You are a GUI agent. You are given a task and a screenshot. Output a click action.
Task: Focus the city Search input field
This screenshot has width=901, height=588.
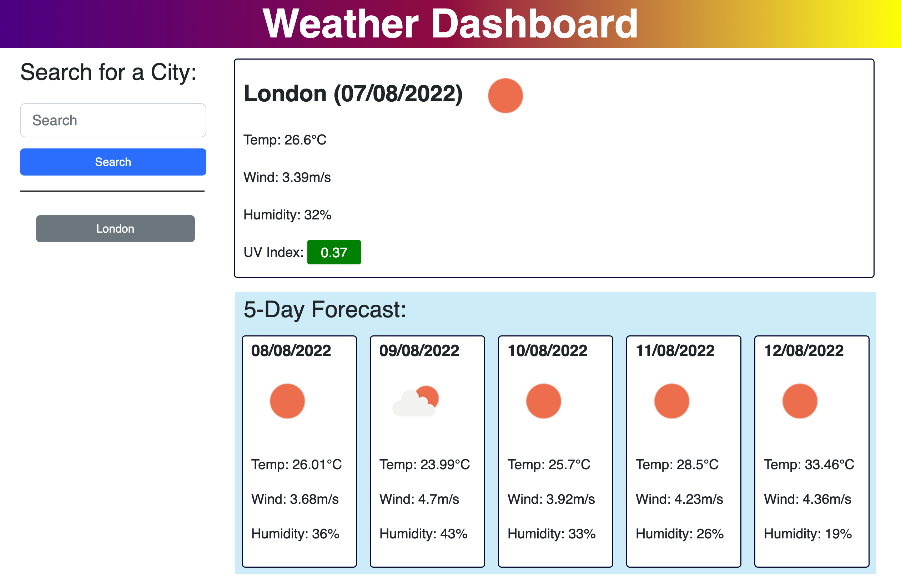pos(113,120)
